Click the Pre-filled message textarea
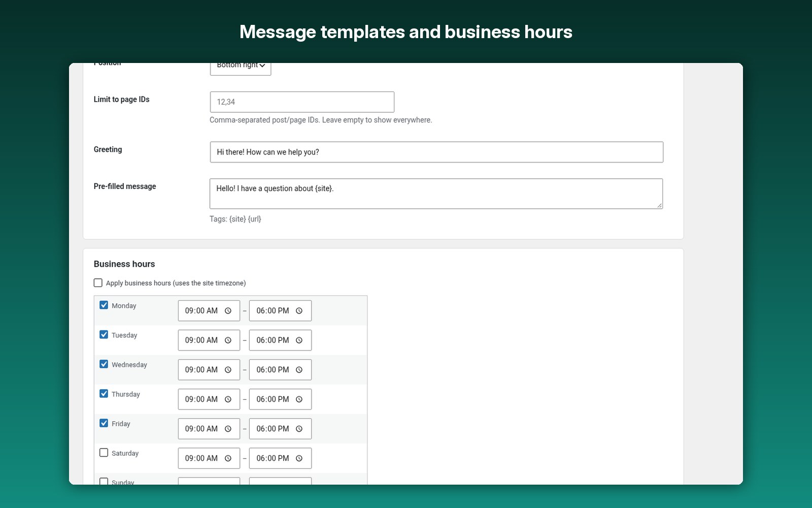This screenshot has height=508, width=812. (436, 194)
